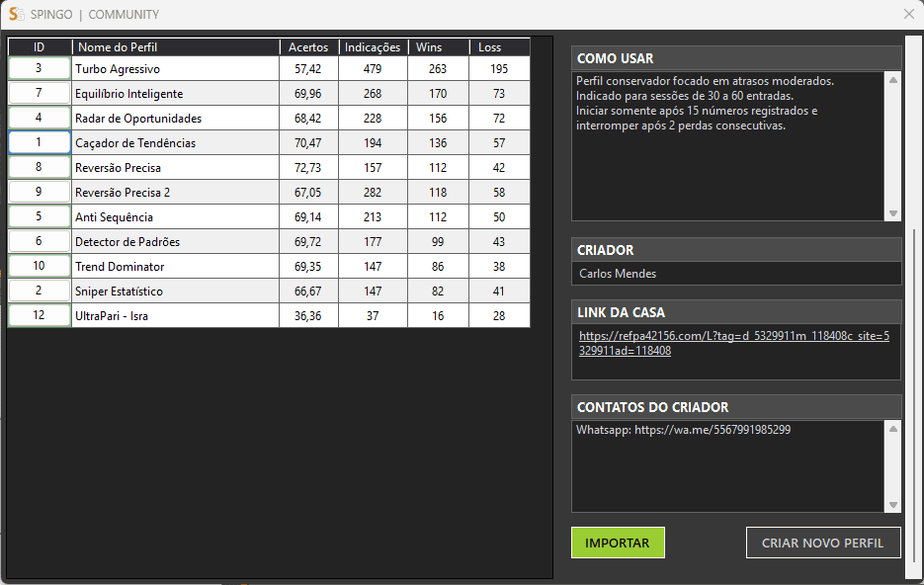Select the Anti Sequência profile name
Image resolution: width=924 pixels, height=585 pixels.
pyautogui.click(x=115, y=217)
